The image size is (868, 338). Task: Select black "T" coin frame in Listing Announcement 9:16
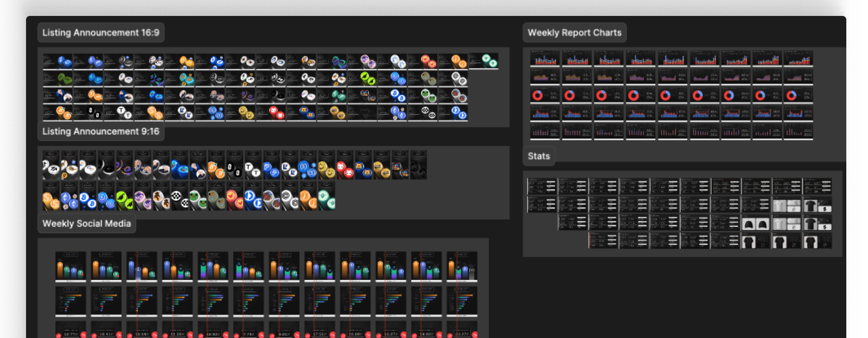pos(253,165)
